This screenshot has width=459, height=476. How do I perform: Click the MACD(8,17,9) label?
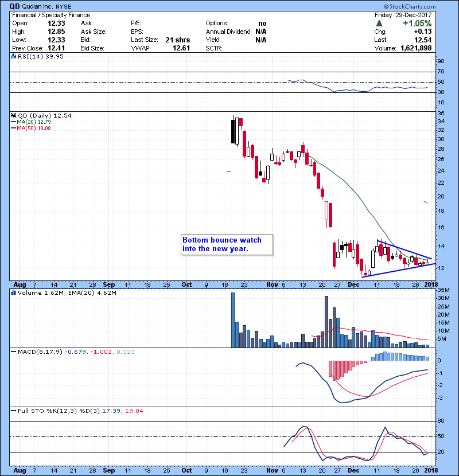[x=40, y=352]
